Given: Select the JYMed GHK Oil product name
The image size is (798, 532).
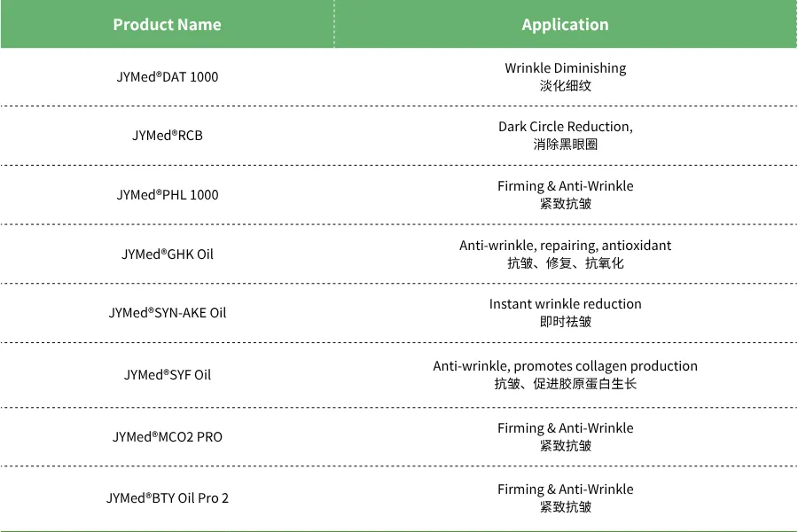Looking at the screenshot, I should (168, 254).
